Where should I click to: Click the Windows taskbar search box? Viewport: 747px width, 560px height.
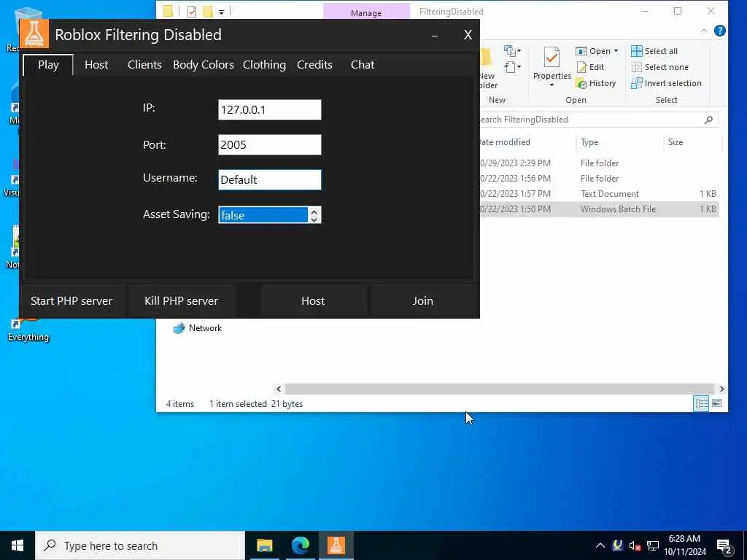click(140, 545)
